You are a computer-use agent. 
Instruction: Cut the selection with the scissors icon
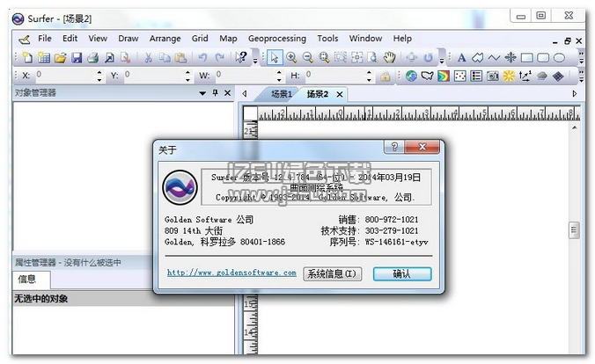pos(149,58)
